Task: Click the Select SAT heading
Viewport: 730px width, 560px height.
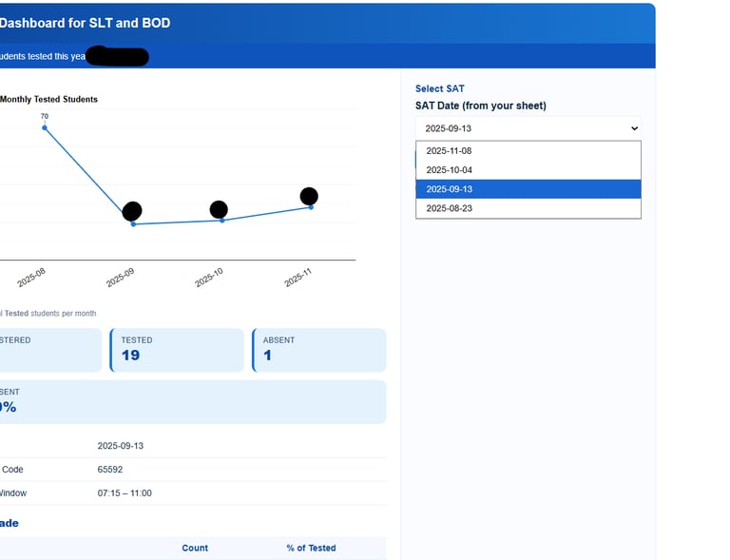Action: tap(440, 88)
